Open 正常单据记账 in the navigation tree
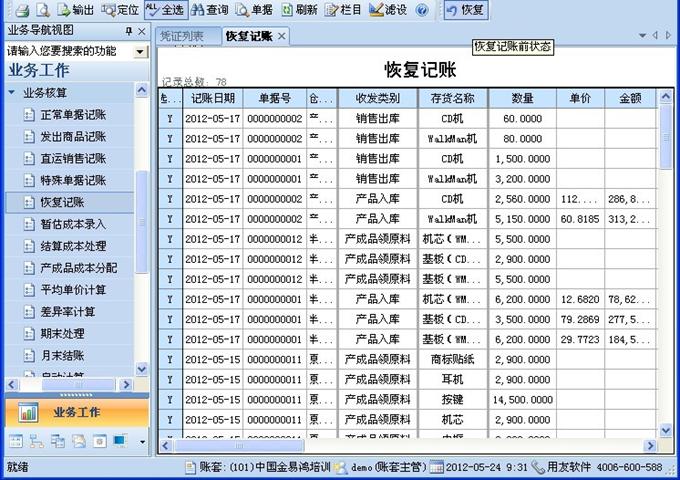680x480 pixels. pos(73,114)
